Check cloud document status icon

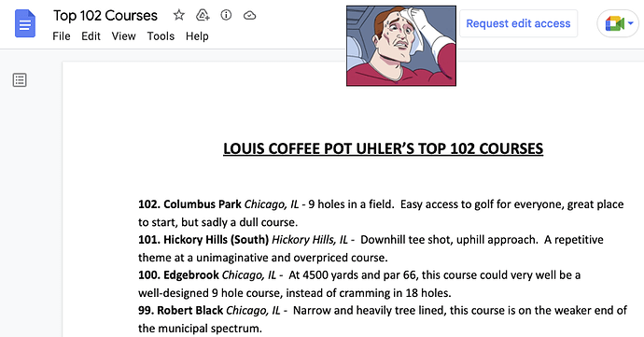[250, 16]
